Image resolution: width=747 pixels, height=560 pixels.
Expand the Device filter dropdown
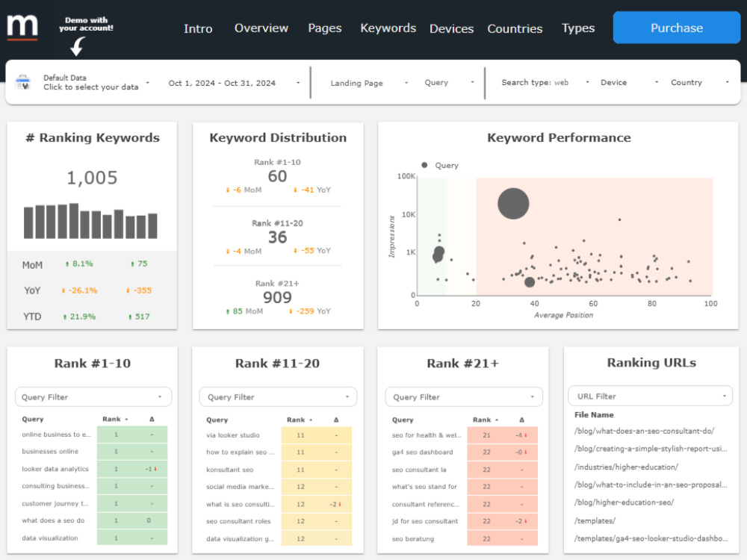tap(629, 82)
